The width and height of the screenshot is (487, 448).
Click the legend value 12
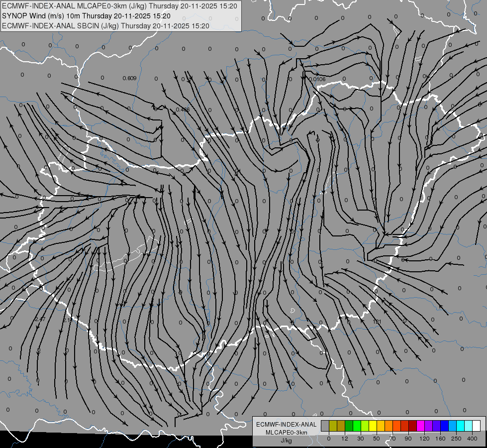click(x=344, y=439)
